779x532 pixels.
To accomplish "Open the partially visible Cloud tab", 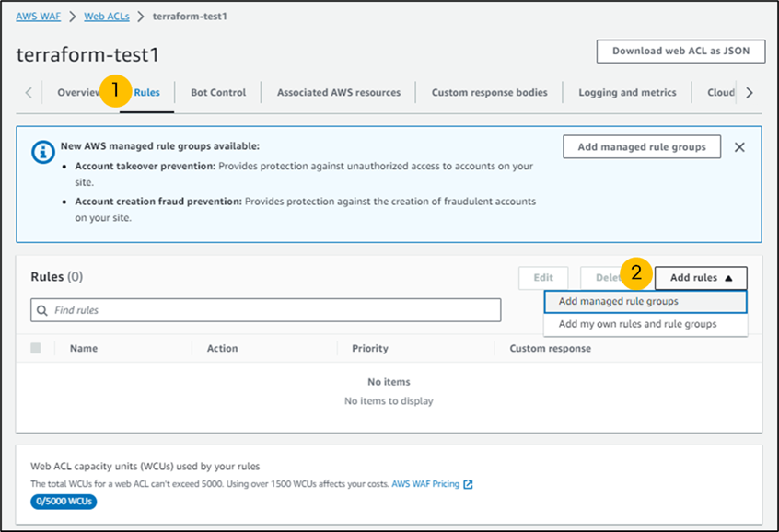I will 720,92.
